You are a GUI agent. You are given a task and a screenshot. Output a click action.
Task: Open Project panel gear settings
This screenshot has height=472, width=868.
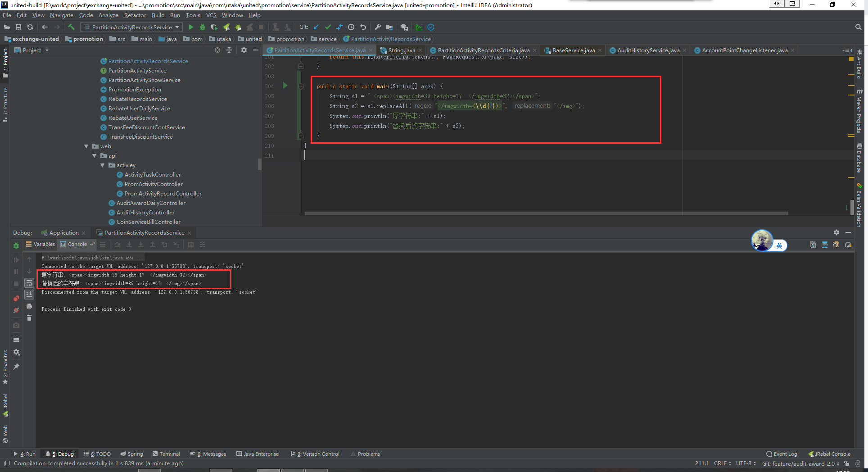[x=244, y=50]
